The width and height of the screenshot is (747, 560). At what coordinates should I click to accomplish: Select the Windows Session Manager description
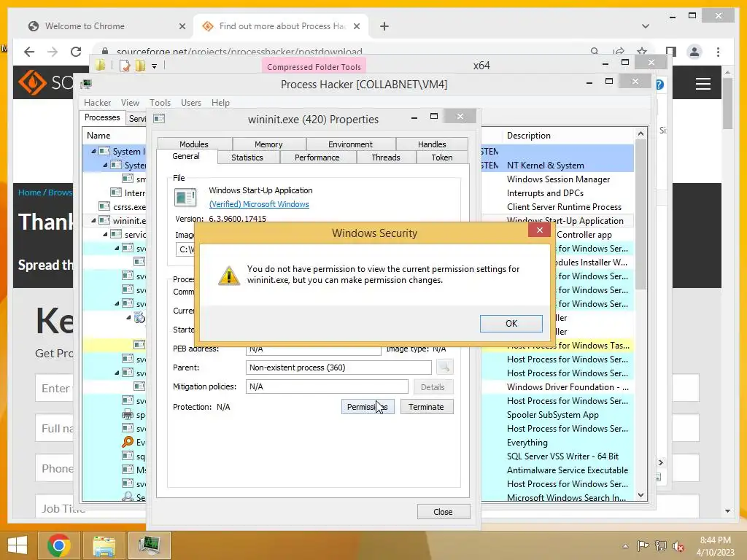click(x=558, y=179)
